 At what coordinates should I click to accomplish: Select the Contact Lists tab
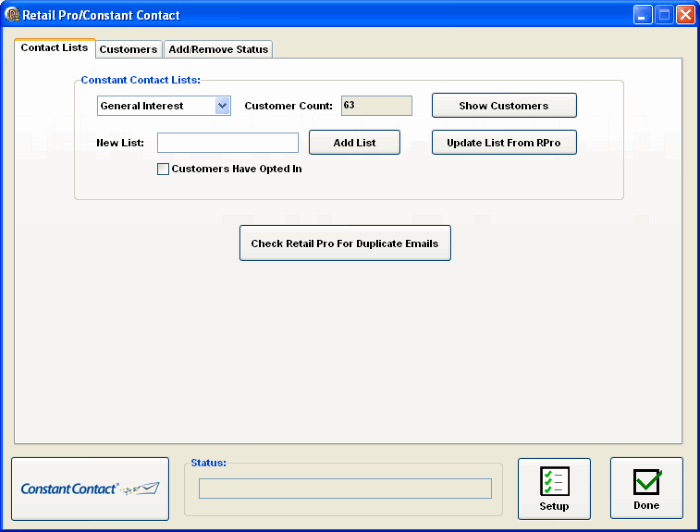click(54, 48)
